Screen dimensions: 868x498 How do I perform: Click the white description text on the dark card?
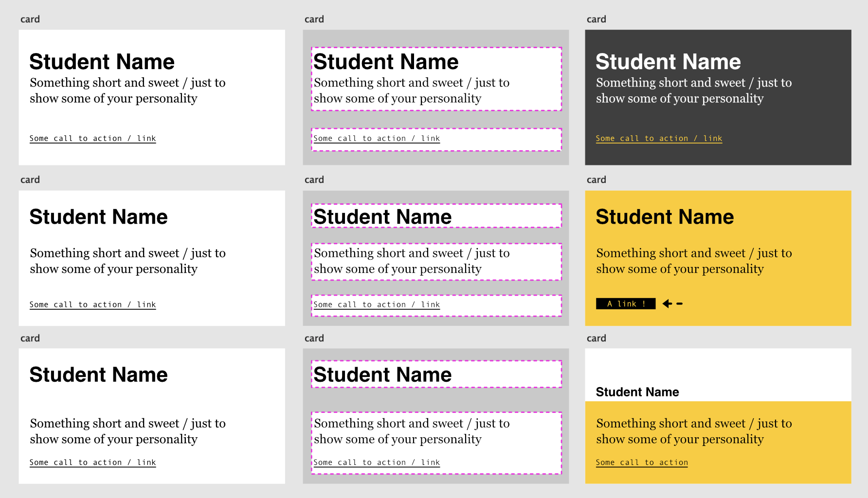pyautogui.click(x=694, y=90)
